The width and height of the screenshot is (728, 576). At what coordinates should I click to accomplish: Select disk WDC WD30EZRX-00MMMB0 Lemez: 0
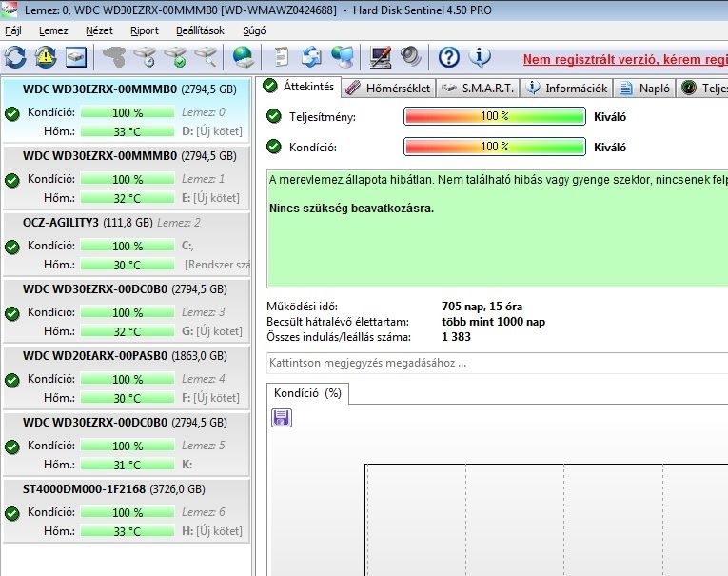tap(127, 110)
